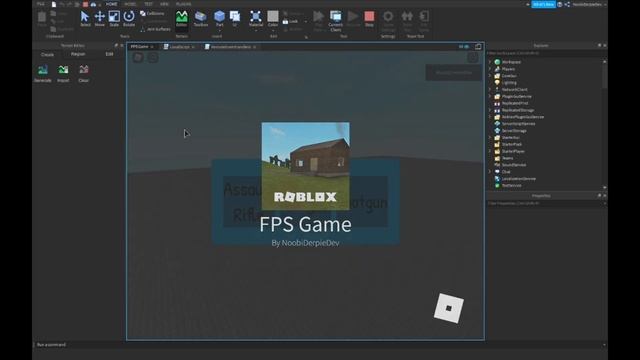Open the Edit tab in Terrain Editor
640x360 pixels.
[109, 54]
